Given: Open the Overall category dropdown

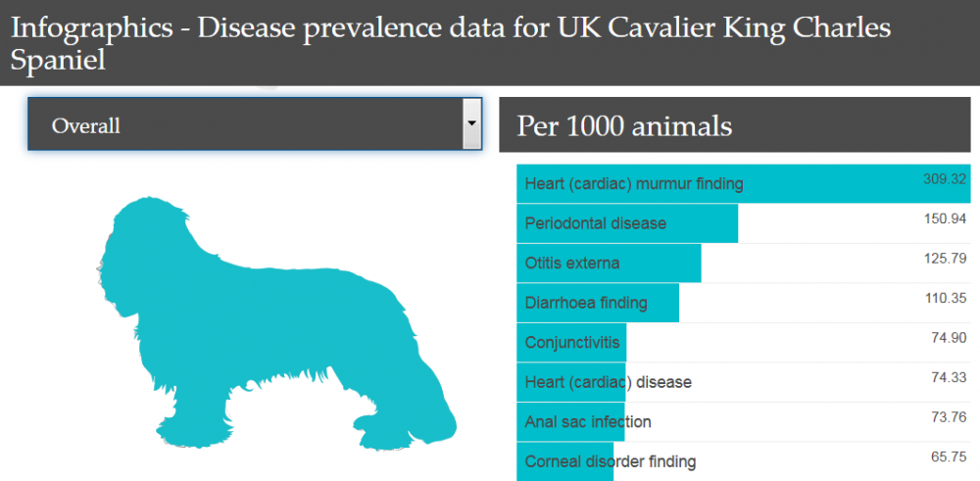Looking at the screenshot, I should (245, 124).
